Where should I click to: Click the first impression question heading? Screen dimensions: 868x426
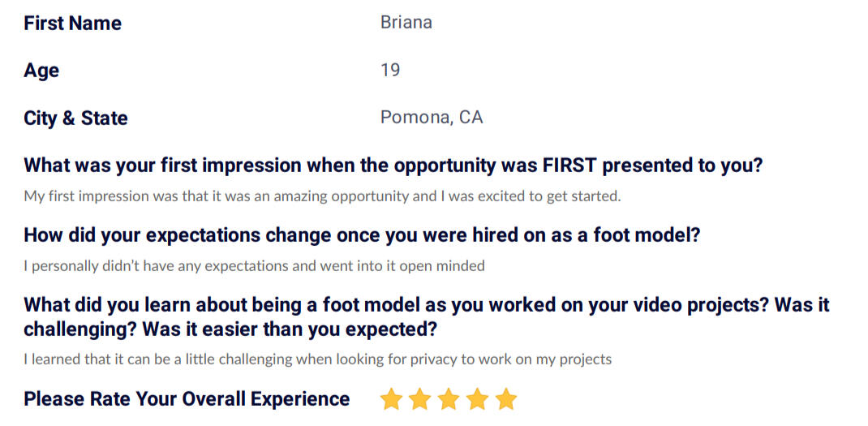(393, 165)
